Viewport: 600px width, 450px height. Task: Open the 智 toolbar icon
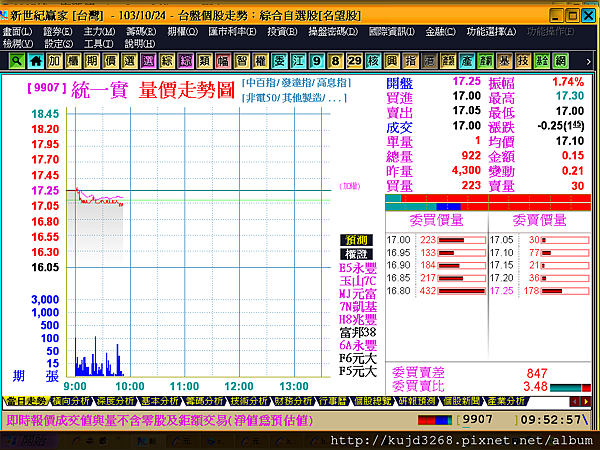pos(242,61)
